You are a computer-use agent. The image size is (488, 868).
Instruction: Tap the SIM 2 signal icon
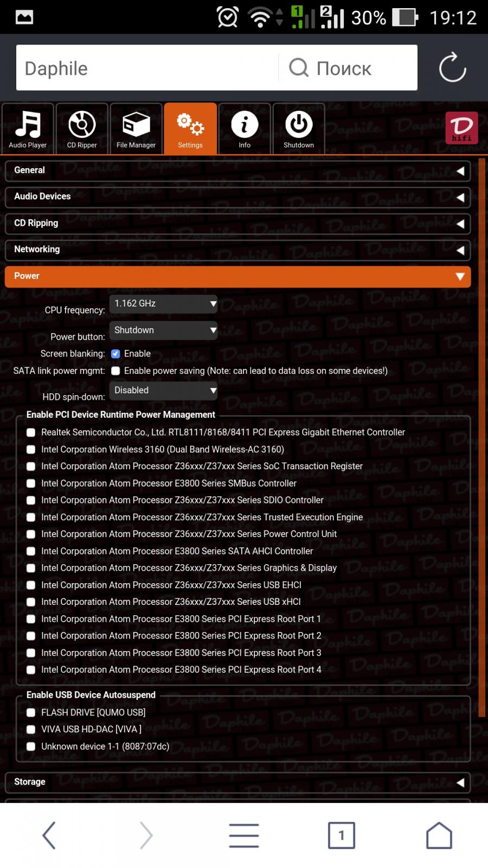(x=332, y=17)
